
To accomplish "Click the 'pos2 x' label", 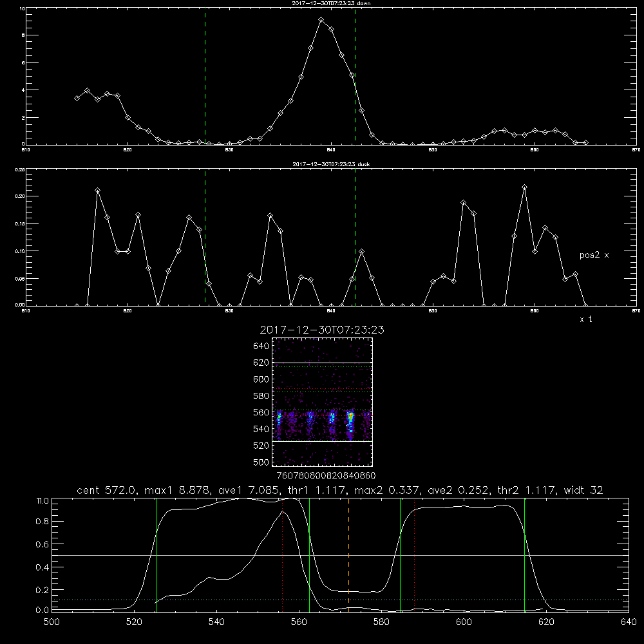I will click(x=594, y=255).
